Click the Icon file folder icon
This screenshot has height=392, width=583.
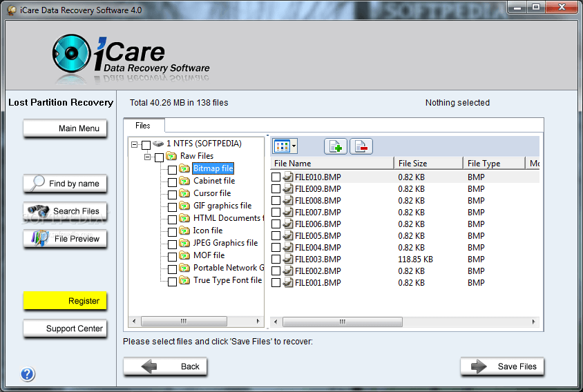pos(184,231)
